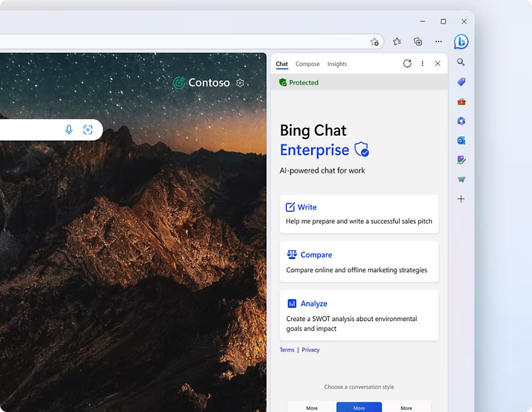532x412 pixels.
Task: Switch to the Insights tab
Action: click(337, 64)
